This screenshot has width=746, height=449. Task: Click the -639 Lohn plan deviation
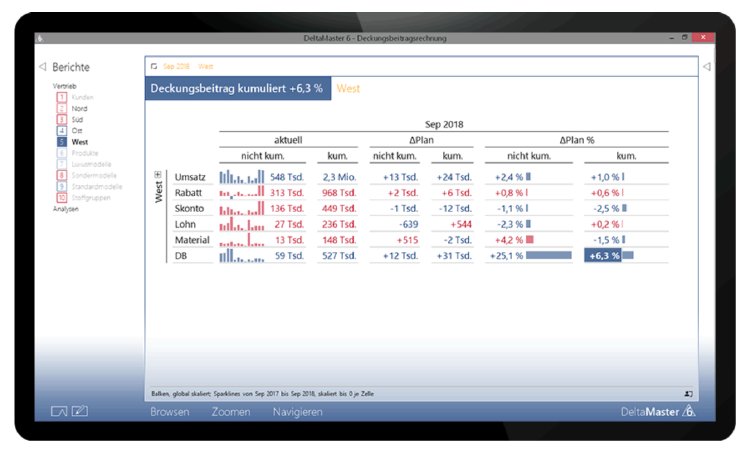pyautogui.click(x=408, y=224)
